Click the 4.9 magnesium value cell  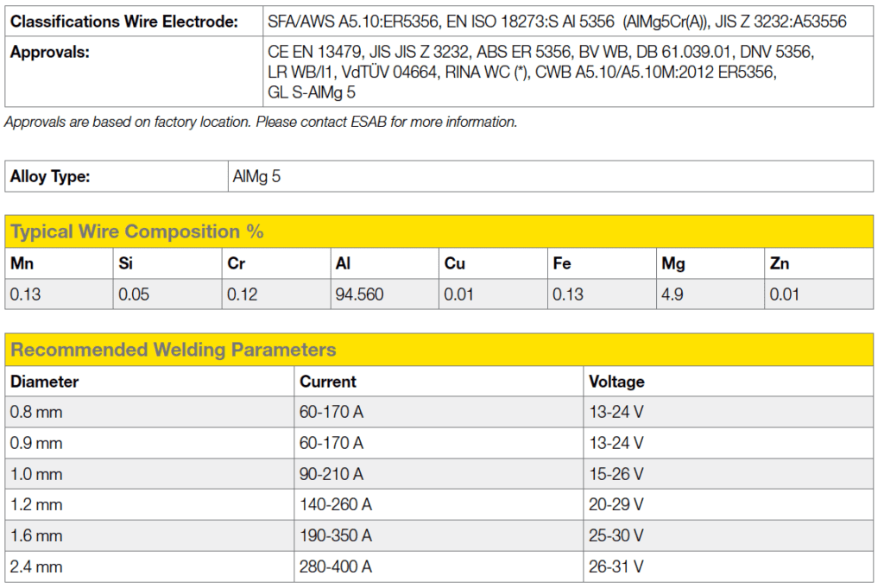point(672,294)
